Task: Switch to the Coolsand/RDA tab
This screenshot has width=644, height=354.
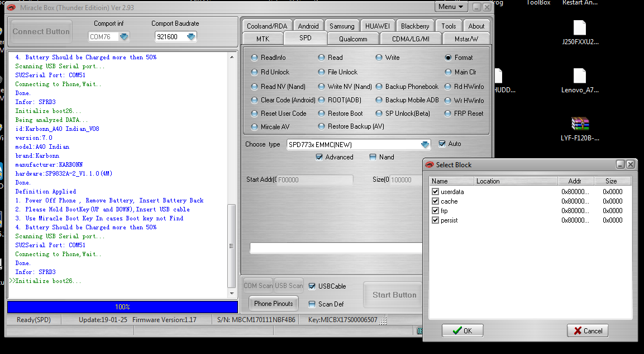Action: [x=267, y=26]
